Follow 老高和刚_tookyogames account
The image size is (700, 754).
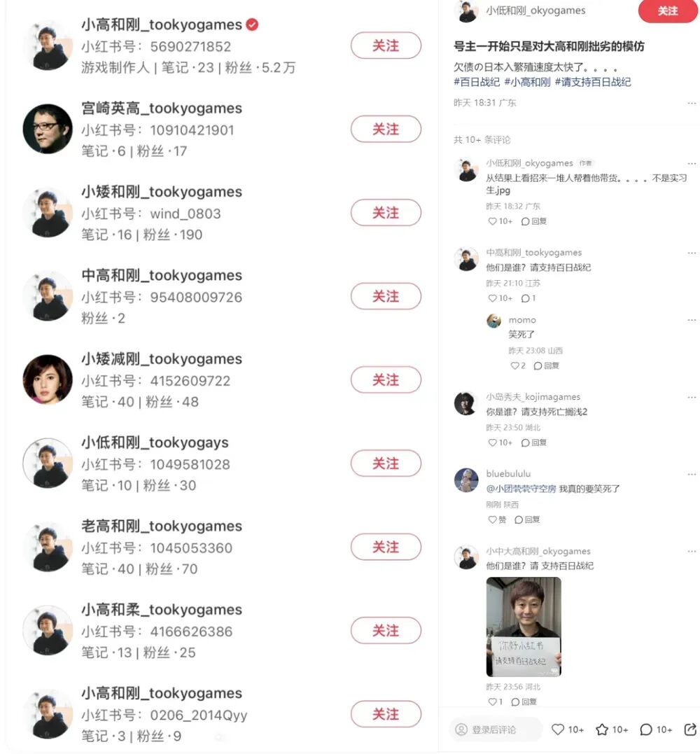click(x=386, y=547)
